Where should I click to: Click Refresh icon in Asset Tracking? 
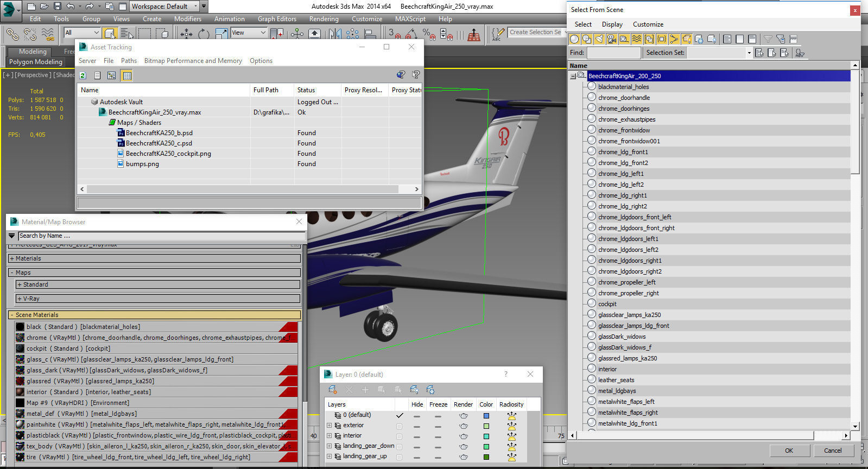tap(83, 75)
